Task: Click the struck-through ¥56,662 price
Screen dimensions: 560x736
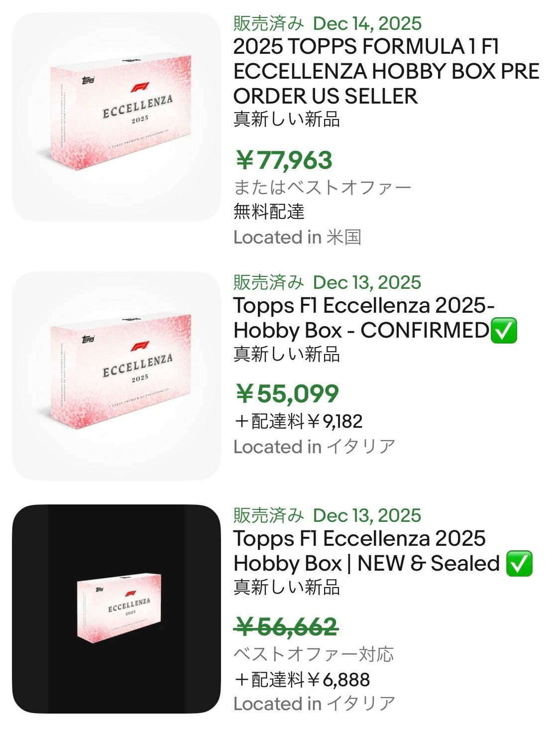Action: [286, 626]
